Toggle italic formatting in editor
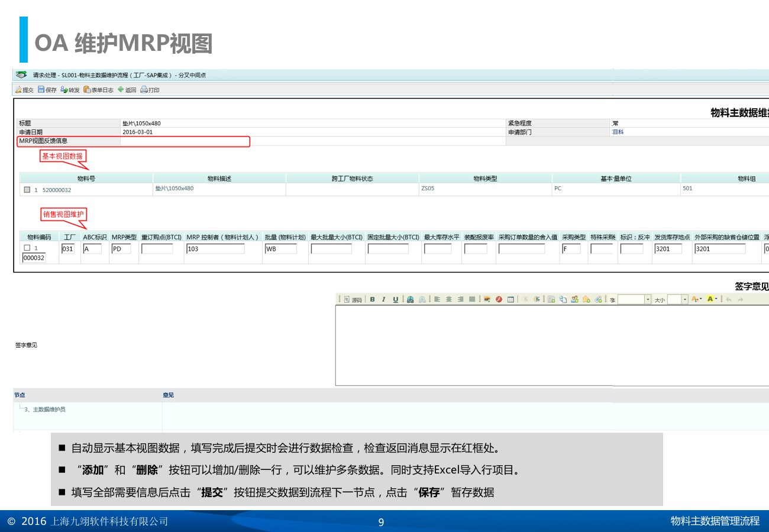 [383, 300]
